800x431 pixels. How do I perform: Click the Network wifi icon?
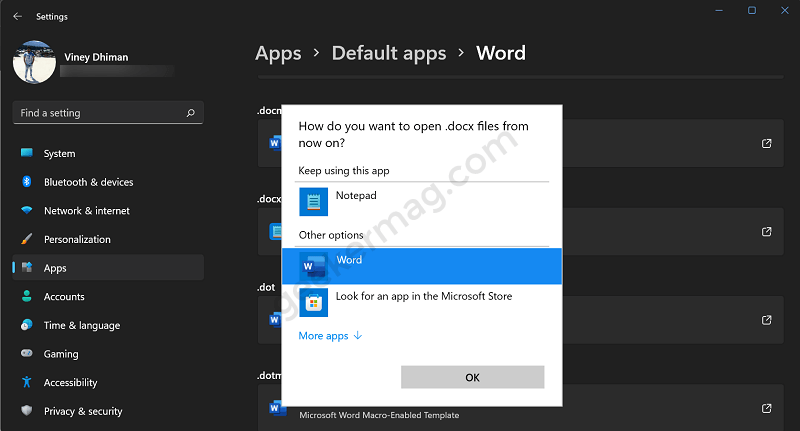[27, 210]
